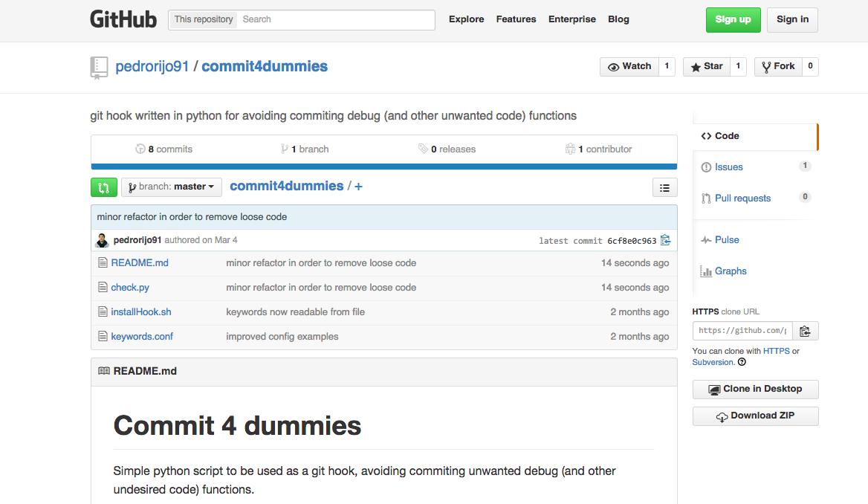868x504 pixels.
Task: Click the help icon next to Subversion
Action: point(742,362)
